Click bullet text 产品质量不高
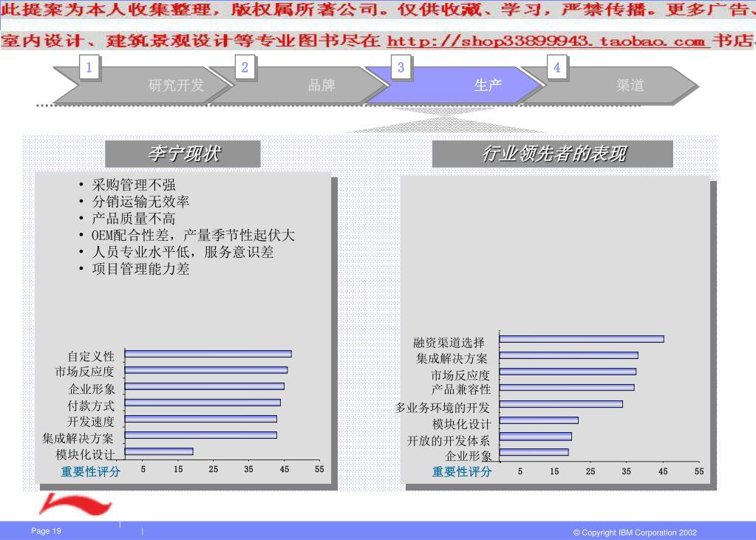The height and width of the screenshot is (540, 756). (134, 219)
